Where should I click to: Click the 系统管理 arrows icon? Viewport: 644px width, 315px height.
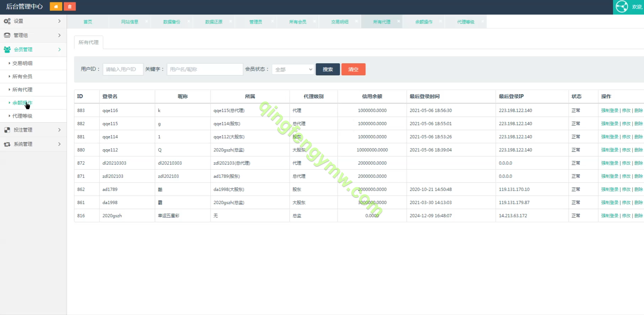tap(7, 144)
